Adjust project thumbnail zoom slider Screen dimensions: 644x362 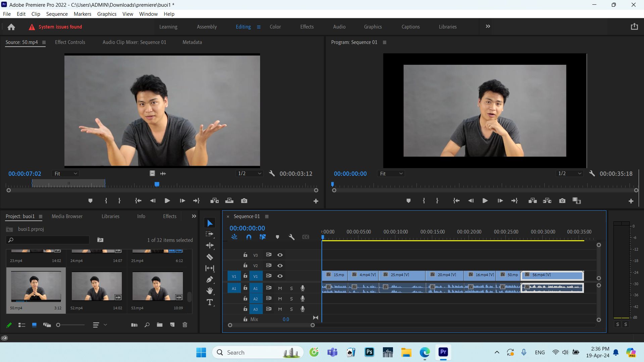[70, 325]
